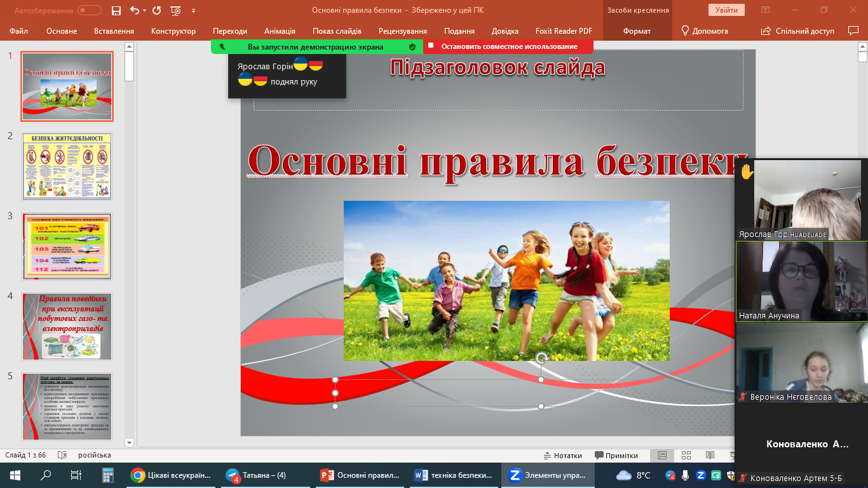Select slide 5 thumbnail with bullet text
Viewport: 868px width, 488px height.
point(67,407)
